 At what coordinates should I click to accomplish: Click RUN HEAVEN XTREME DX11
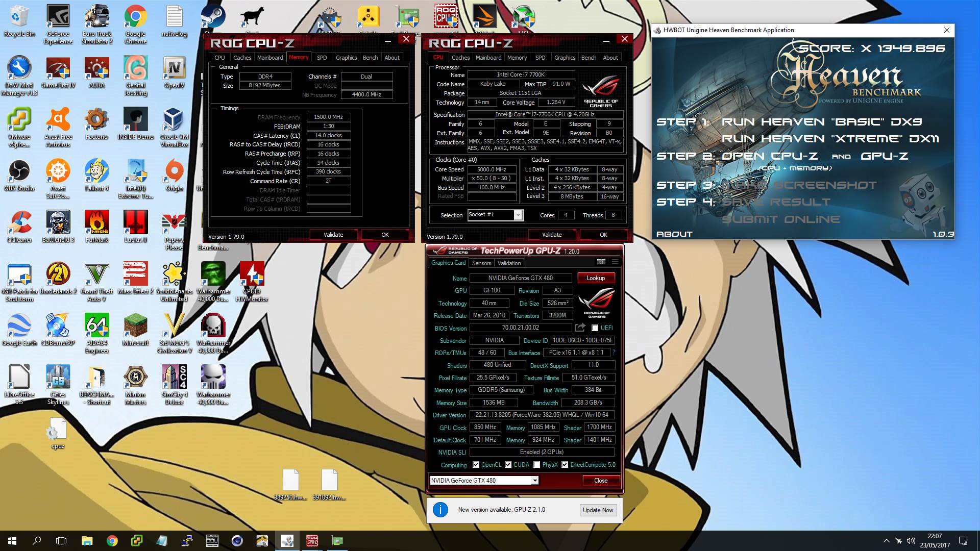pyautogui.click(x=830, y=139)
